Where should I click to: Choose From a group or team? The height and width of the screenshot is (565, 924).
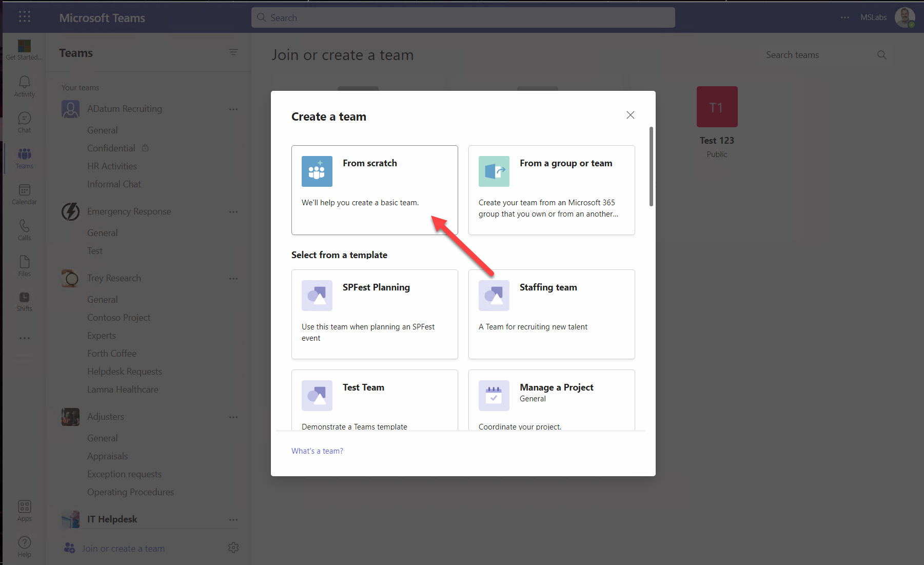pyautogui.click(x=552, y=190)
